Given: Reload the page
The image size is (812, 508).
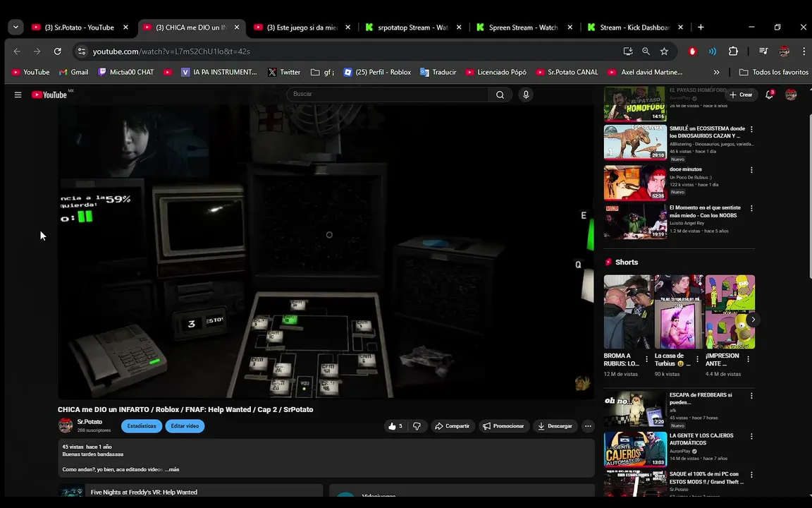Looking at the screenshot, I should point(58,52).
